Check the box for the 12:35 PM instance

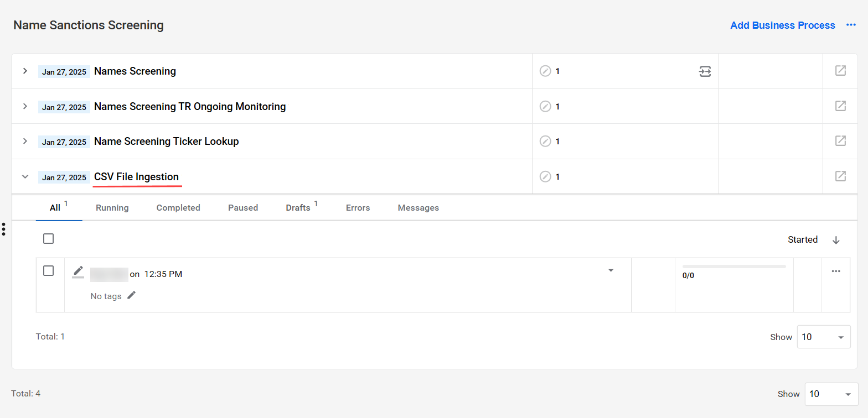tap(49, 271)
